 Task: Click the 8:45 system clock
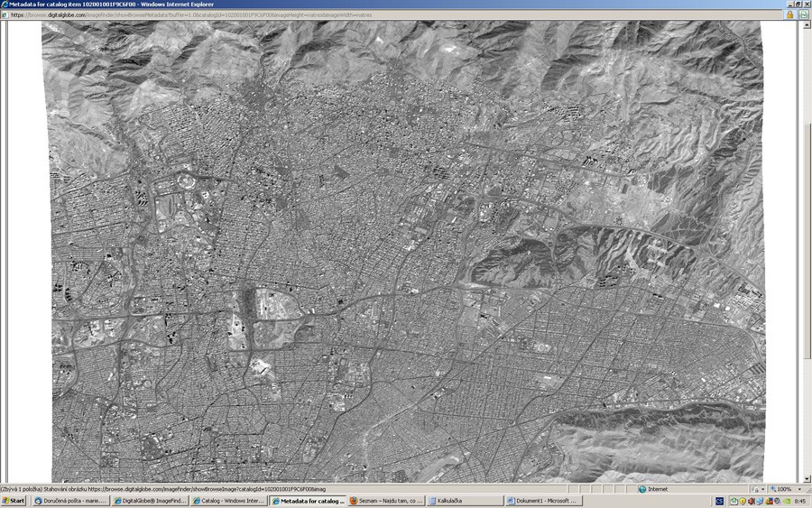[800, 502]
